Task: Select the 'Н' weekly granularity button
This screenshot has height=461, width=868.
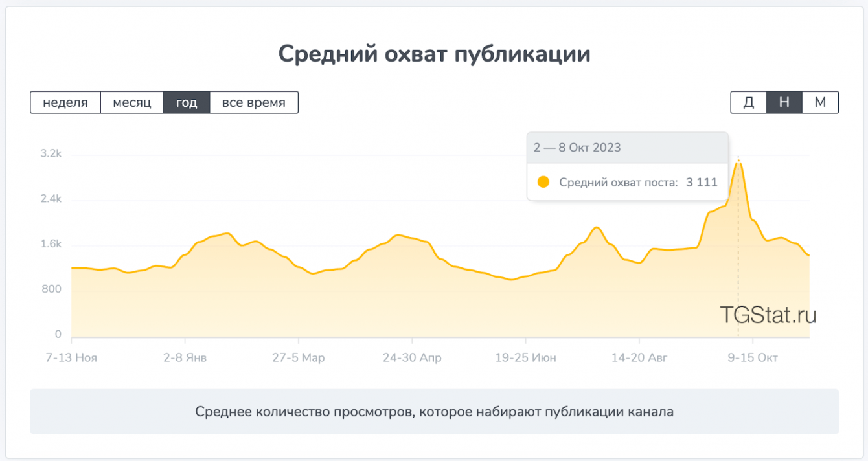Action: (x=784, y=102)
